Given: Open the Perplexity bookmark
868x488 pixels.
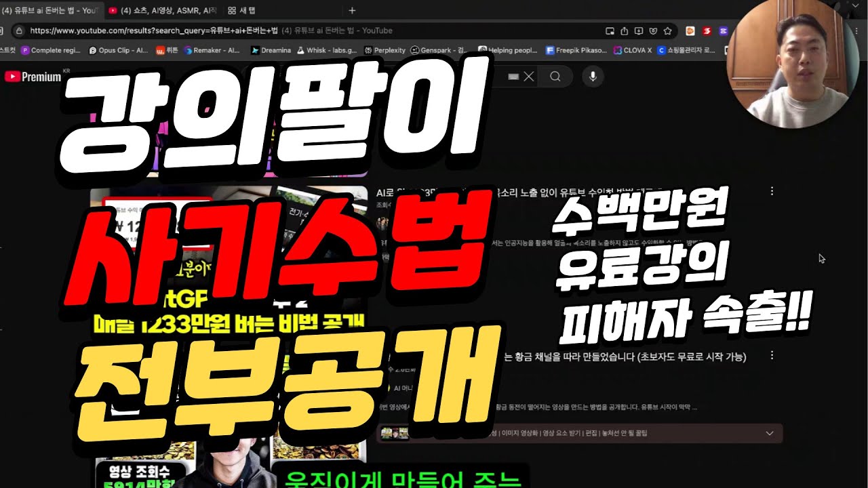Looking at the screenshot, I should (x=384, y=50).
